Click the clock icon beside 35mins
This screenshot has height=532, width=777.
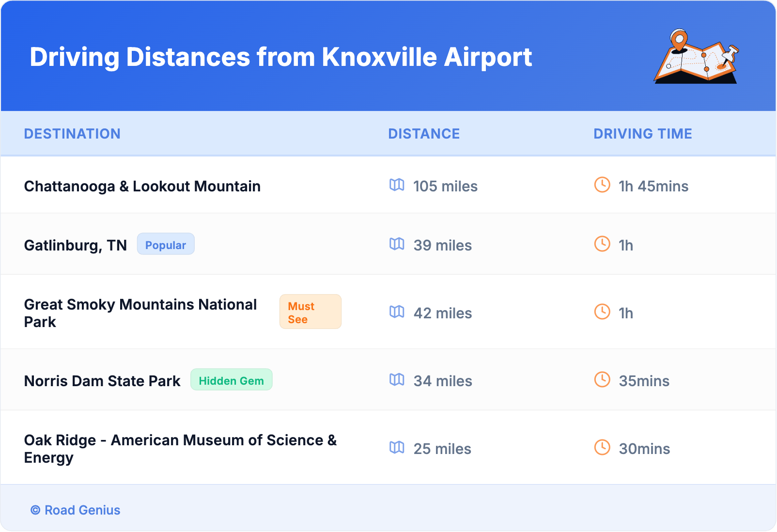(602, 380)
